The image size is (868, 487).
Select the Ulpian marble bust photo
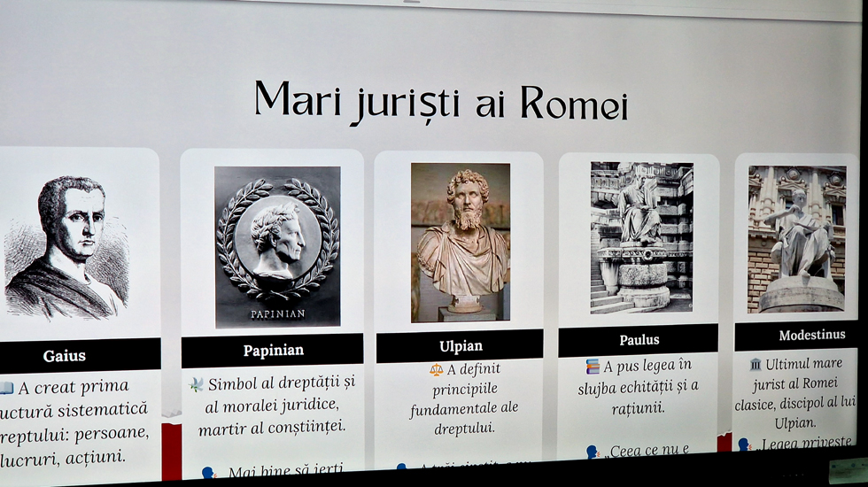click(460, 242)
